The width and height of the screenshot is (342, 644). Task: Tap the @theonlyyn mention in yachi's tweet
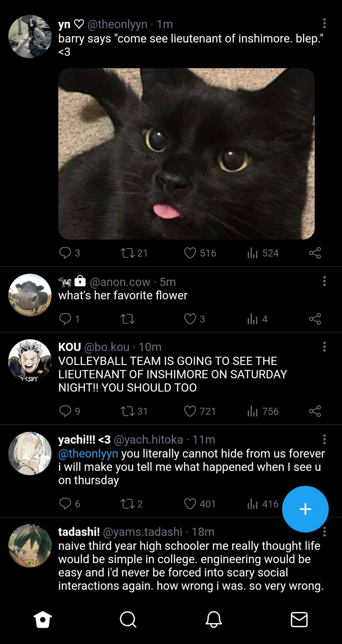(x=88, y=453)
